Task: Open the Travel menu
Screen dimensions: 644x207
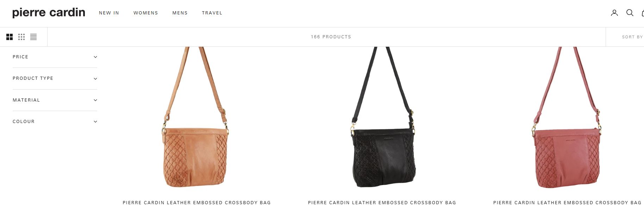Action: [x=212, y=13]
